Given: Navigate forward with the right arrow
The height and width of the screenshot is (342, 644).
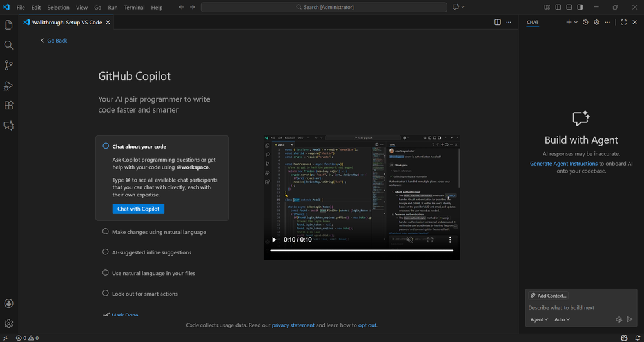Looking at the screenshot, I should (192, 7).
